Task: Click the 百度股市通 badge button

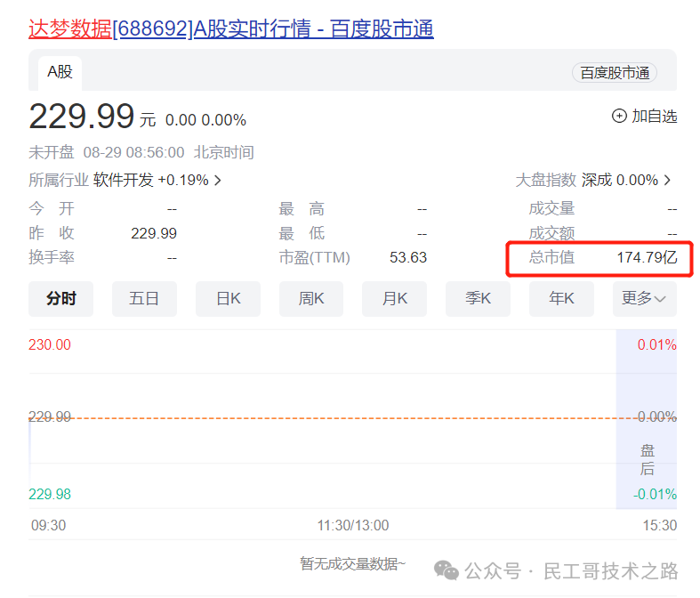Action: click(x=615, y=73)
